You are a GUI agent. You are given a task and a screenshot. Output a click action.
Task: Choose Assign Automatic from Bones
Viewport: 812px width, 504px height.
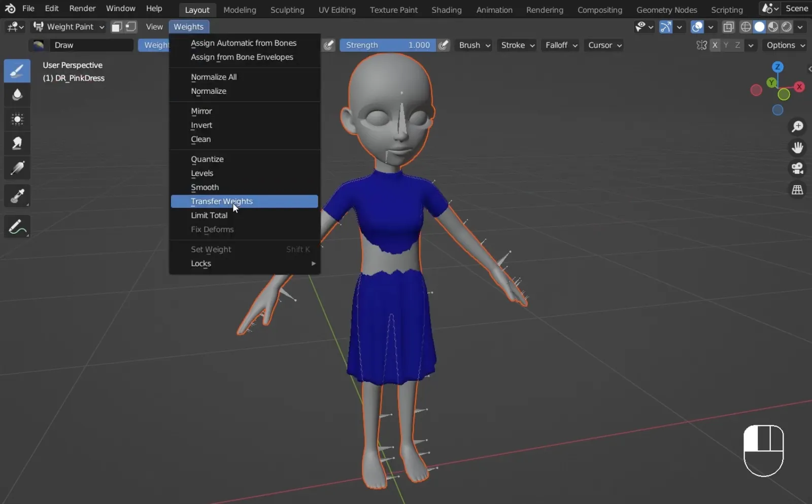pos(245,43)
